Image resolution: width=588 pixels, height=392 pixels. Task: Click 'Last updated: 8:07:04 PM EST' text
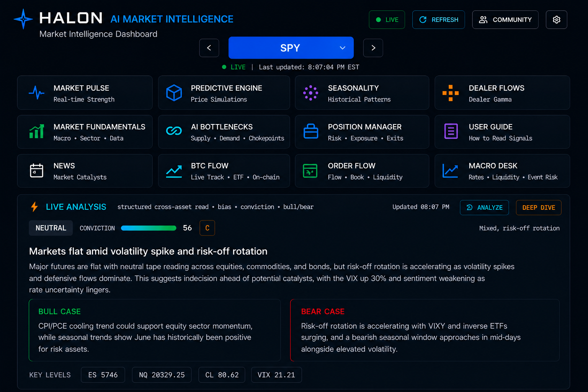pyautogui.click(x=309, y=67)
